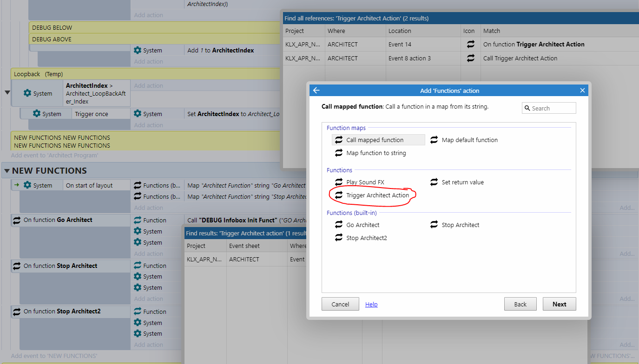The height and width of the screenshot is (364, 639).
Task: Select the circled Trigger Architect Action function
Action: coord(374,195)
